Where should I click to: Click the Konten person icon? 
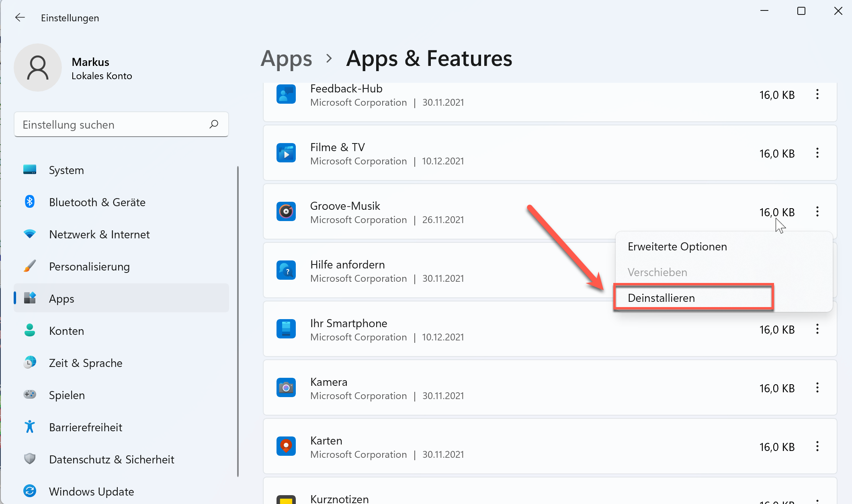click(30, 330)
